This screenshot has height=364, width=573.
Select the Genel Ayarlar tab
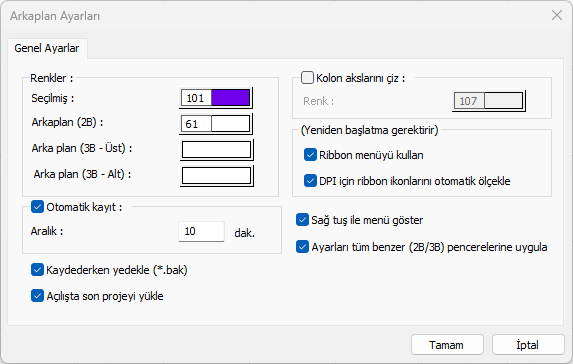(x=47, y=48)
